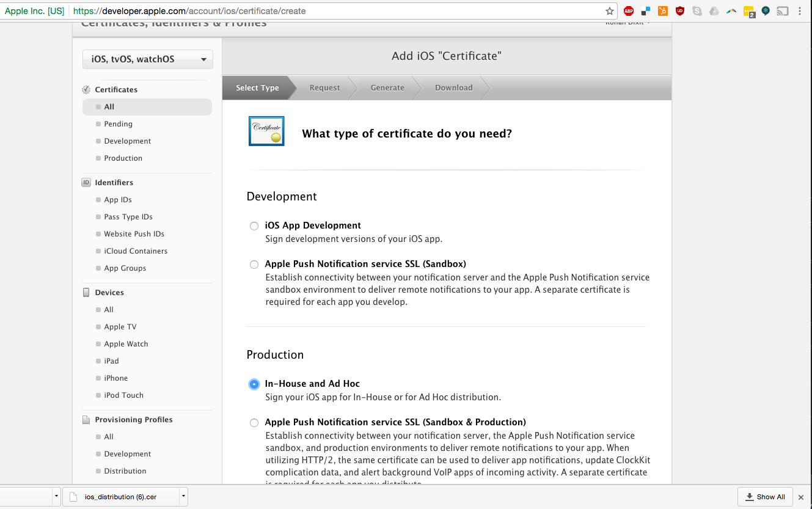The height and width of the screenshot is (509, 812).
Task: Open Pending certificates
Action: click(x=118, y=124)
